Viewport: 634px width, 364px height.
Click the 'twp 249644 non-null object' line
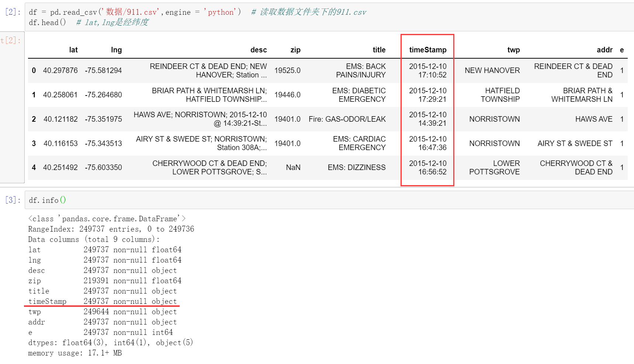pos(103,312)
